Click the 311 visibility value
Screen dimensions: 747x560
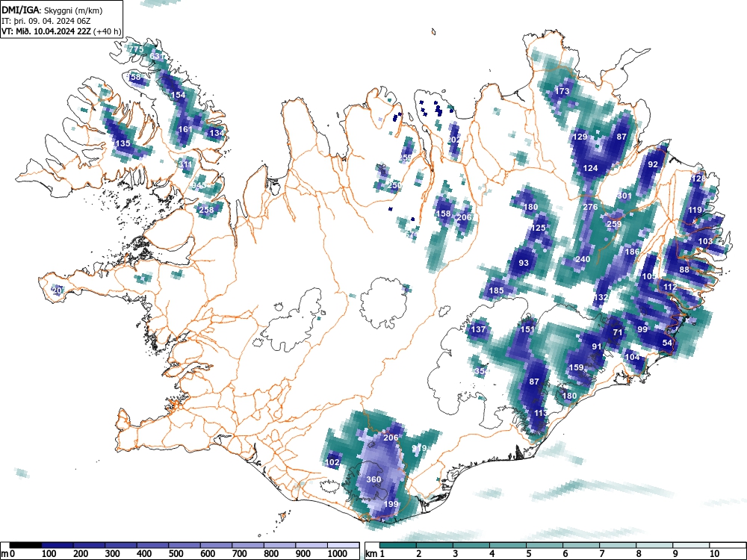185,164
